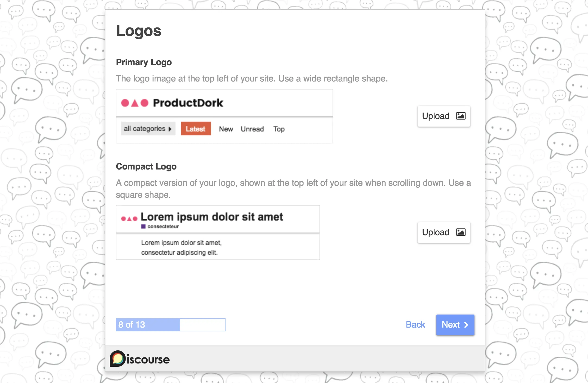
Task: Click the chevron arrow inside the Next button
Action: [x=466, y=325]
